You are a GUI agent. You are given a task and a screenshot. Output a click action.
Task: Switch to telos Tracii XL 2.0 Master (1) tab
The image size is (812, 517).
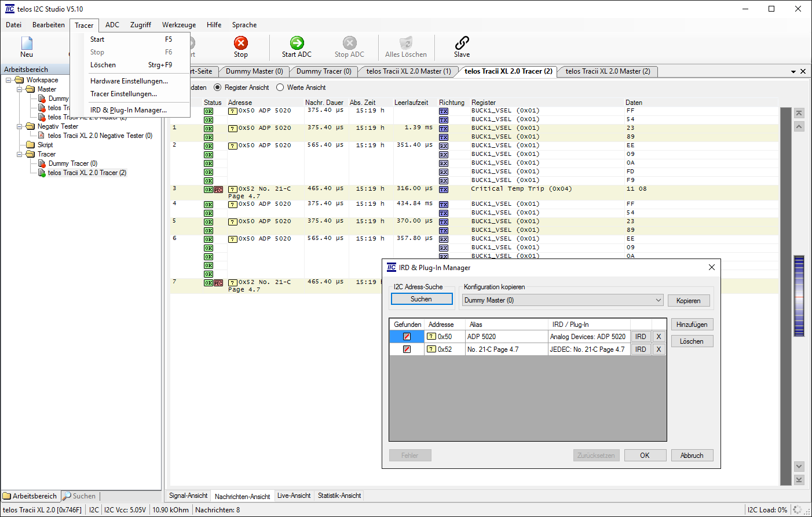pos(408,71)
